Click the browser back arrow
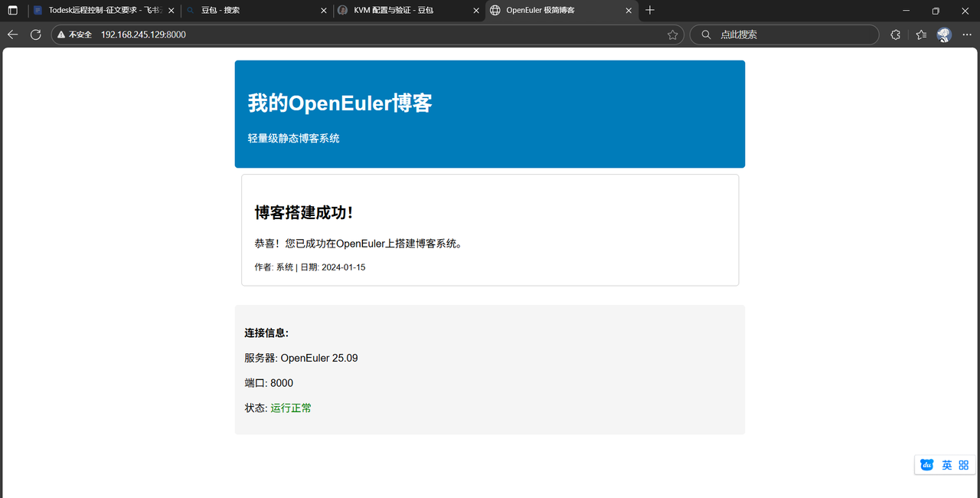This screenshot has width=980, height=498. pyautogui.click(x=12, y=34)
